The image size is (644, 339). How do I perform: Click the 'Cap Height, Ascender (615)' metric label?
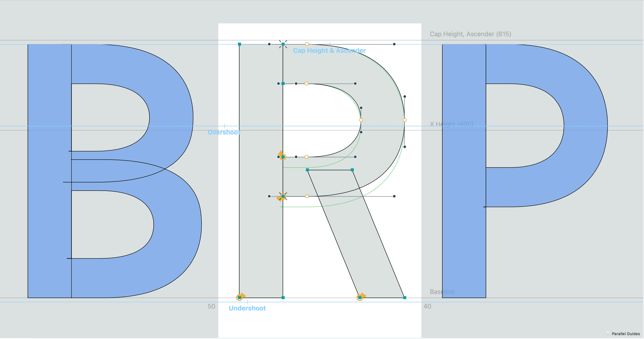coord(470,34)
